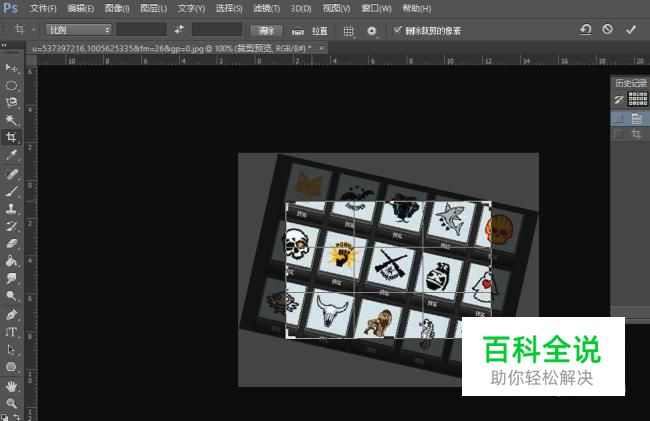Select the open document history state
The height and width of the screenshot is (421, 650).
coord(631,119)
